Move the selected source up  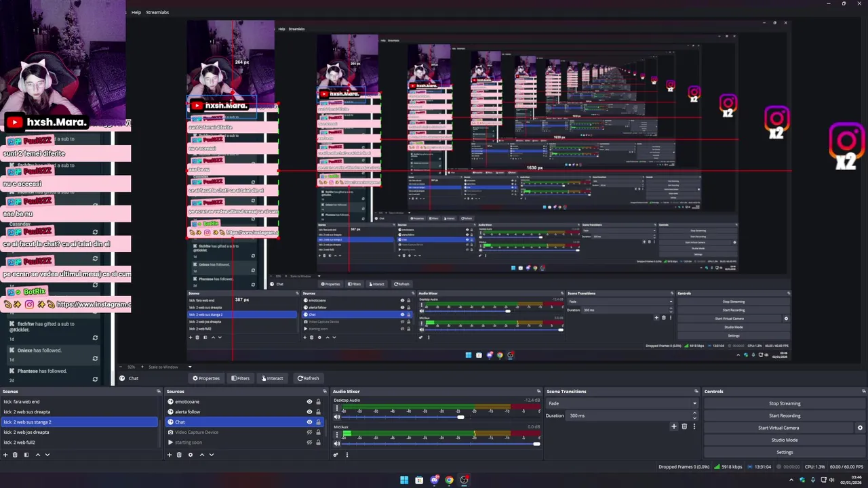[x=202, y=455]
